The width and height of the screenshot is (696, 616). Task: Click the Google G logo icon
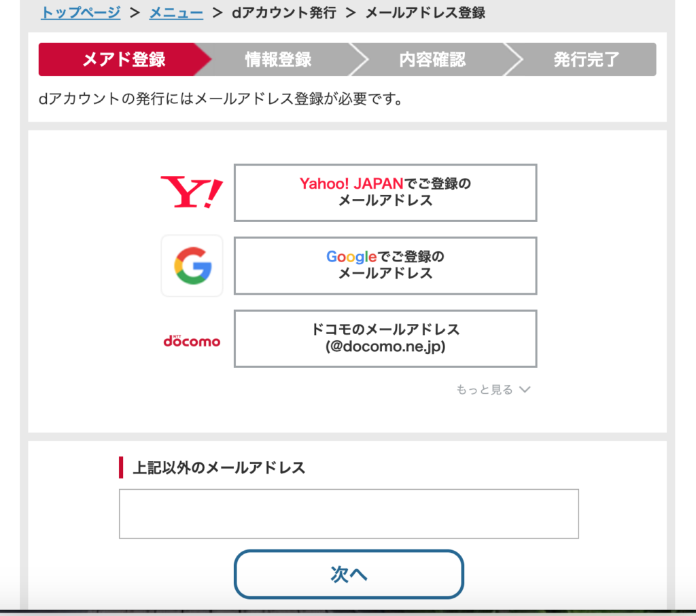click(x=192, y=266)
